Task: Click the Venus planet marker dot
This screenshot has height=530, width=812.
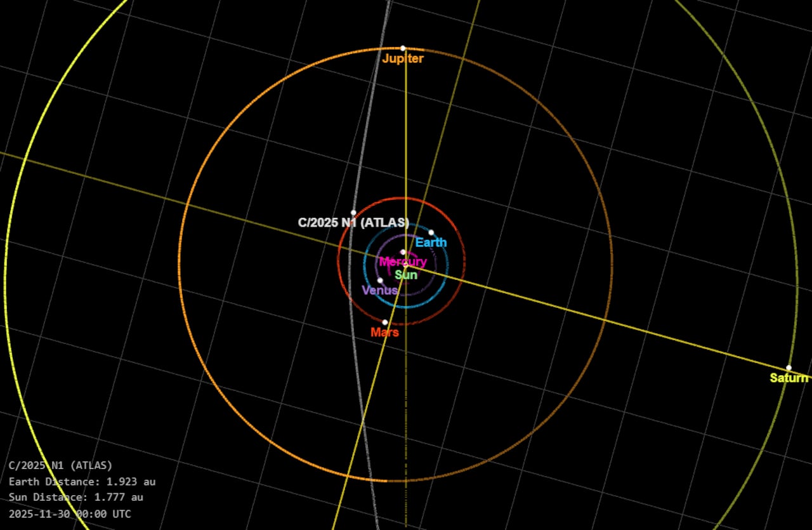Action: pos(380,280)
